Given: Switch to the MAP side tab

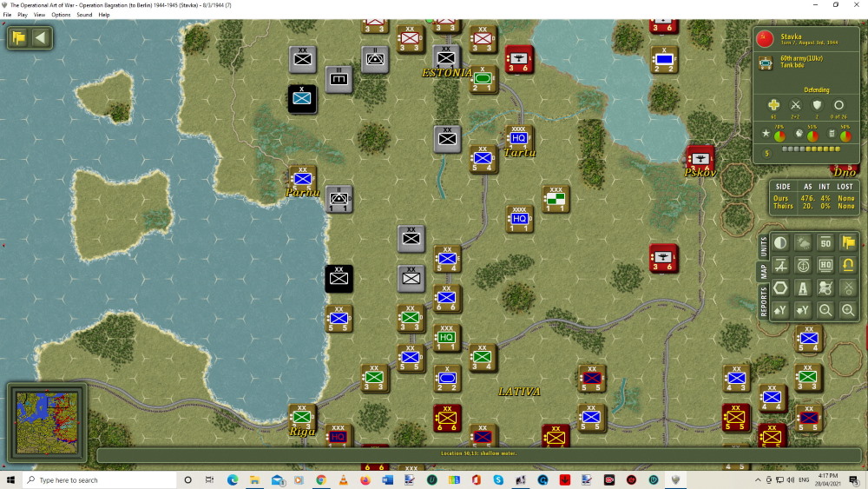Looking at the screenshot, I should point(764,271).
